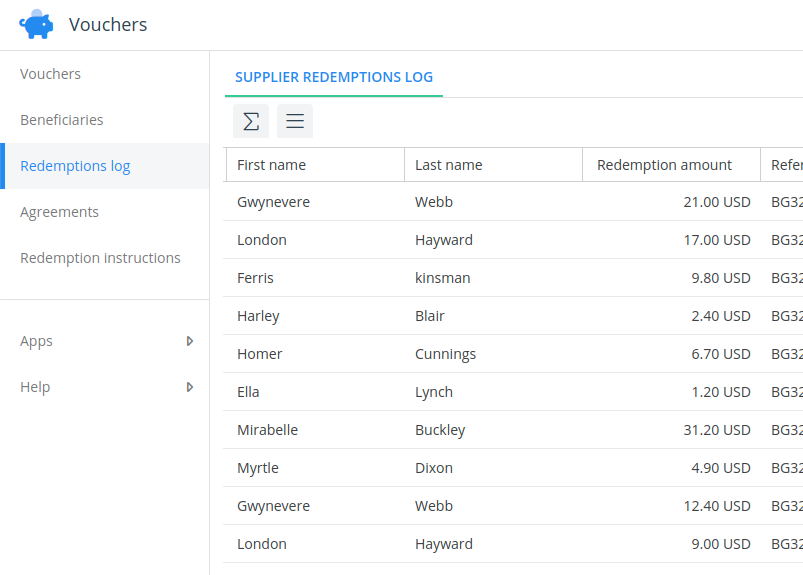Expand the Help submenu arrow
803x575 pixels.
(x=190, y=387)
